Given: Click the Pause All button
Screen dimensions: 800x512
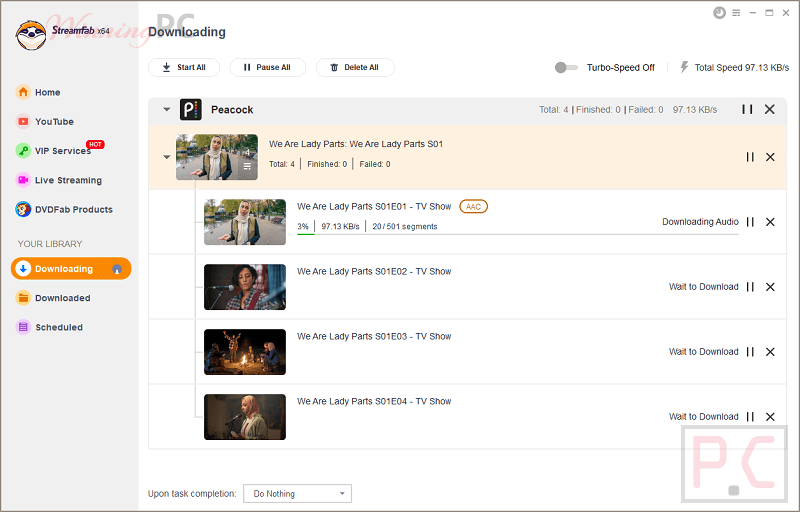Looking at the screenshot, I should 267,67.
